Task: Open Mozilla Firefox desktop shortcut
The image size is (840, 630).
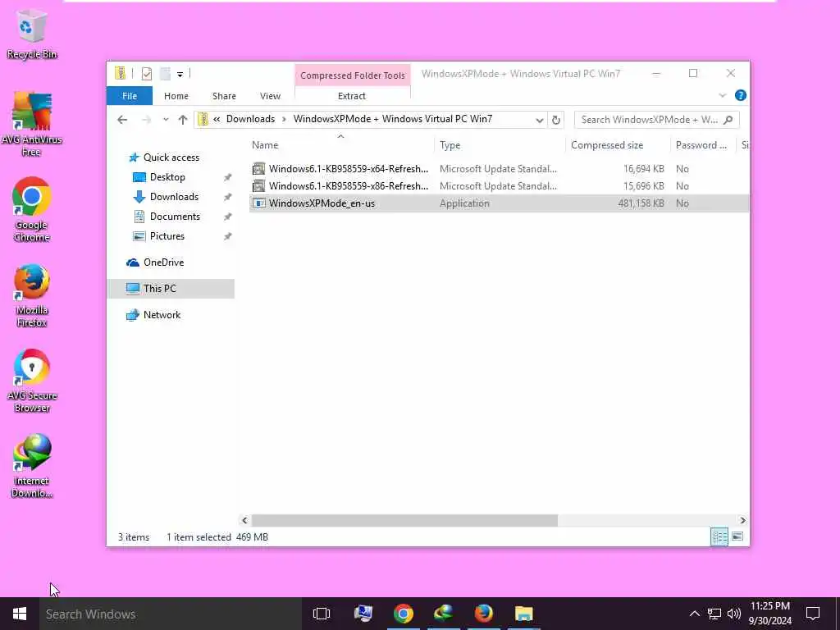Action: (32, 295)
